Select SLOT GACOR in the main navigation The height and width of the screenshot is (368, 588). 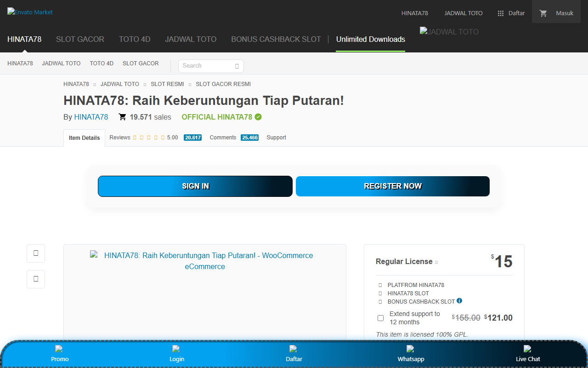coord(80,39)
